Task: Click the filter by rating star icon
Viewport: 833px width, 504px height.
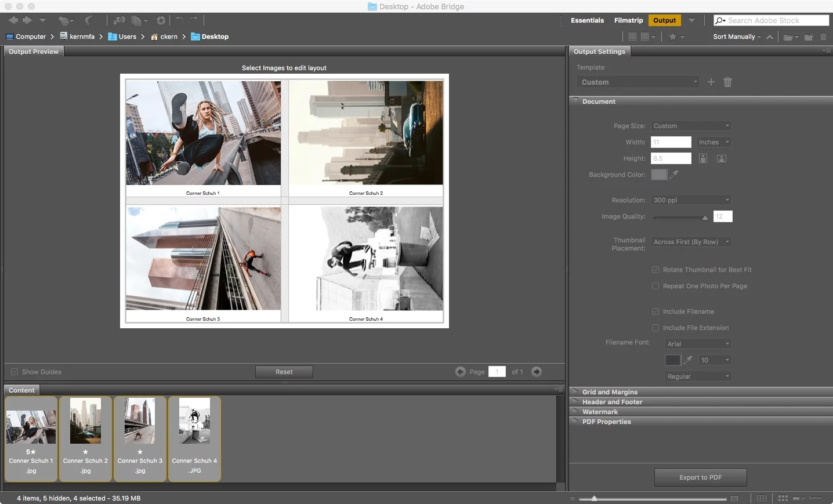Action: (x=673, y=37)
